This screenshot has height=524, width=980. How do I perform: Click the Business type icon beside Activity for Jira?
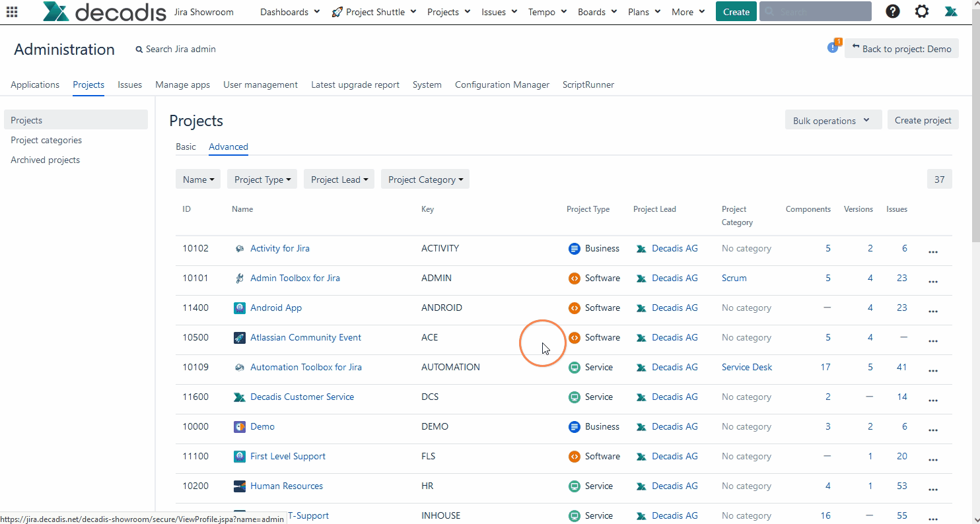pyautogui.click(x=574, y=248)
